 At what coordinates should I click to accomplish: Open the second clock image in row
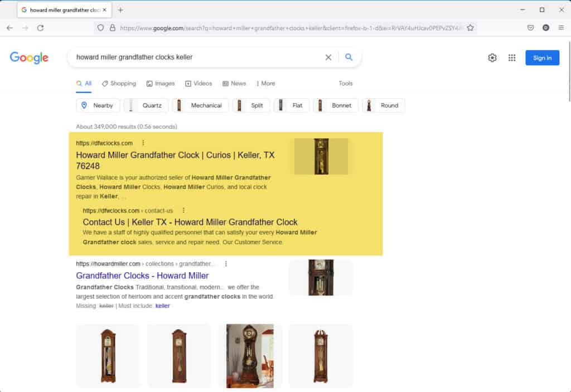pyautogui.click(x=179, y=356)
